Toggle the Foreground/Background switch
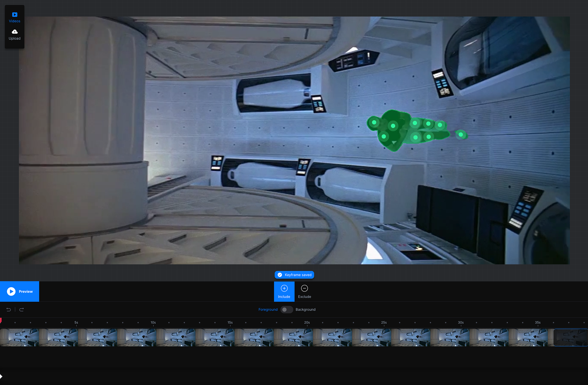 tap(287, 310)
